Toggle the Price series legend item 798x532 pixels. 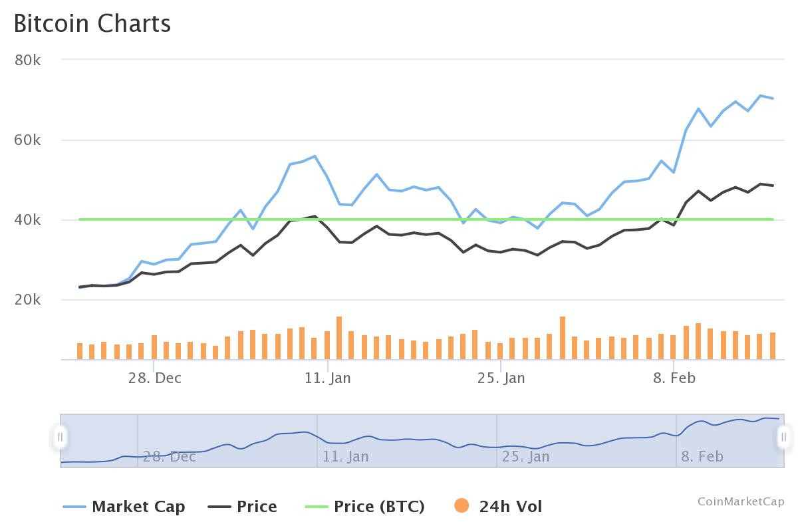tap(243, 507)
